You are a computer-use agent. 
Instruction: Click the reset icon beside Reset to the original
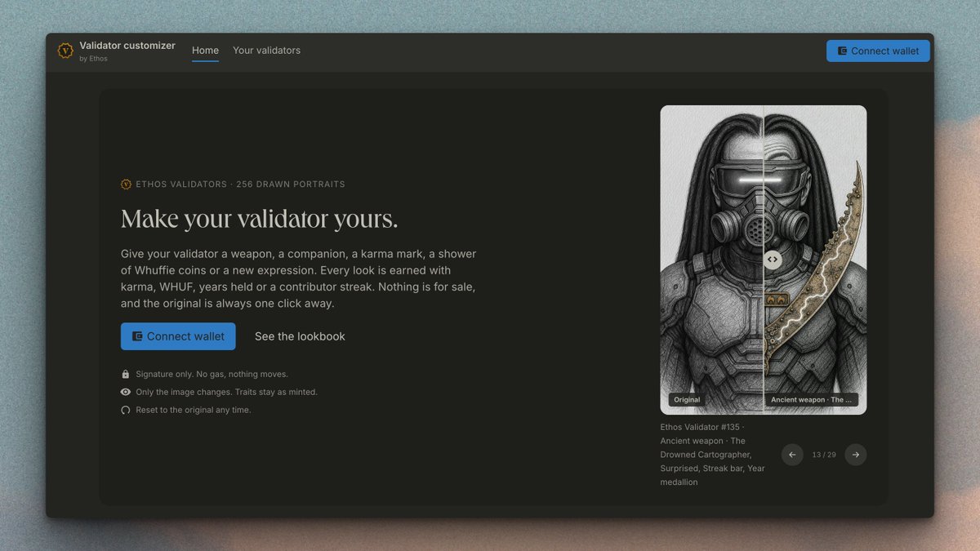126,410
